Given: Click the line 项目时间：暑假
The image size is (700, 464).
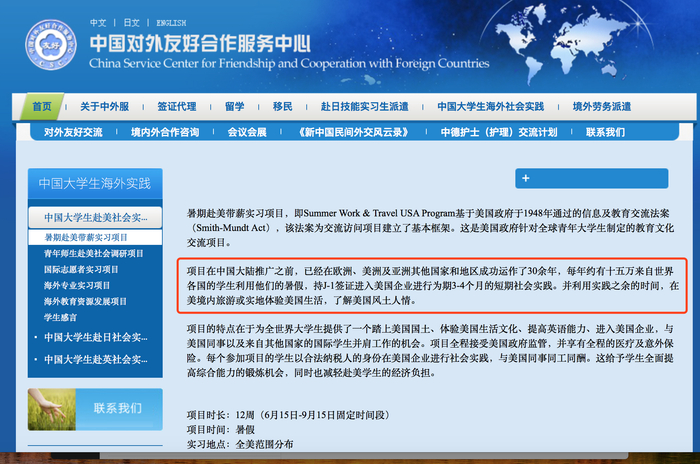Looking at the screenshot, I should (221, 430).
